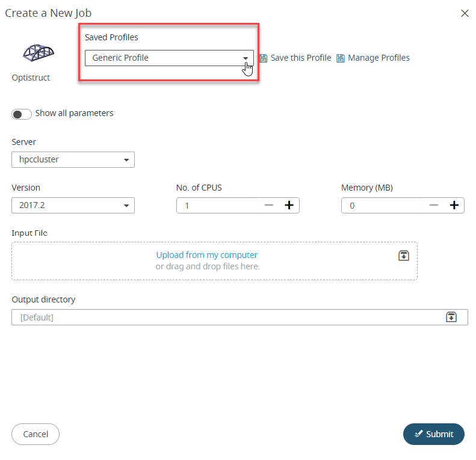Enable the Show all parameters toggle
Viewport: 476px width, 460px height.
coord(22,114)
